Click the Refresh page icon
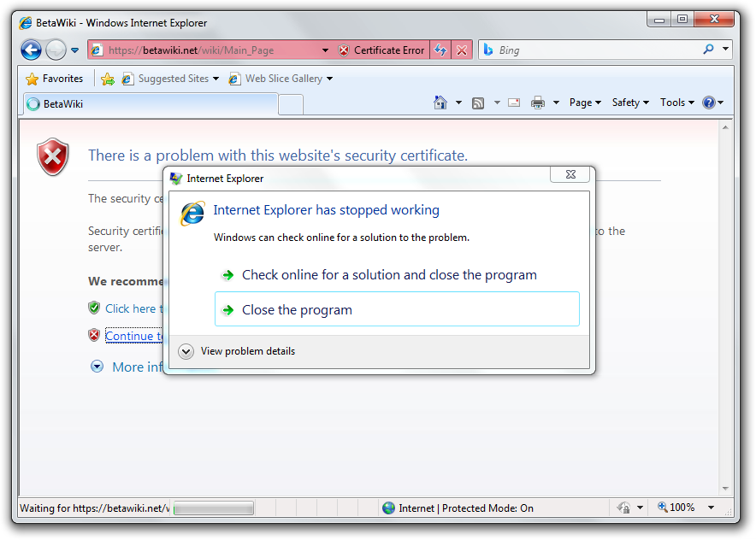Viewport: 756px width, 540px height. (440, 50)
